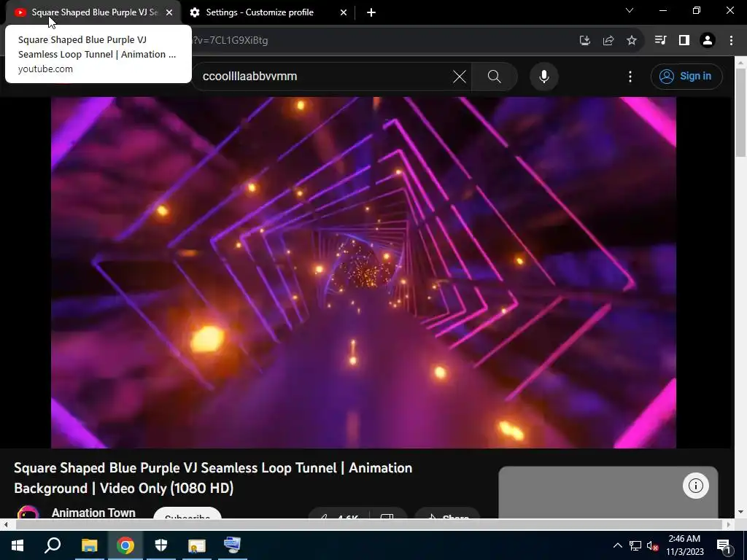Image resolution: width=747 pixels, height=560 pixels.
Task: Open the media controls icon in toolbar
Action: (x=660, y=41)
